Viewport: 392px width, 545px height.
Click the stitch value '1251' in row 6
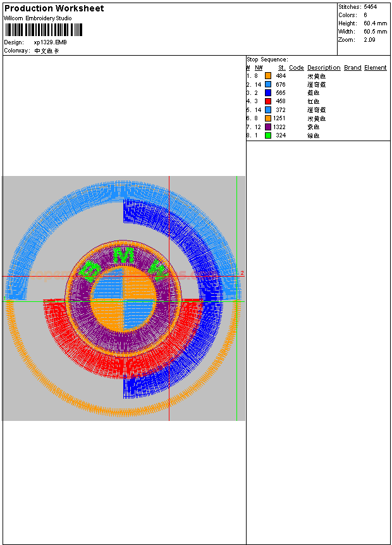[279, 118]
